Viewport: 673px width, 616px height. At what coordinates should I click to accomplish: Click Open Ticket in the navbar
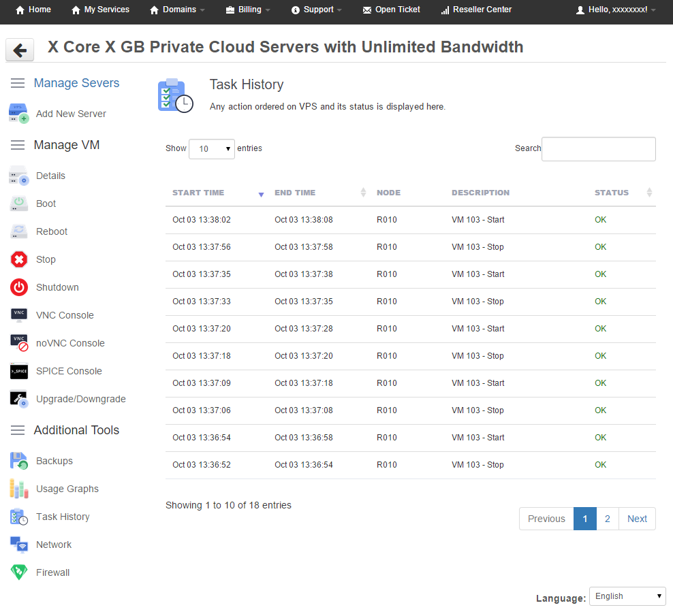392,10
